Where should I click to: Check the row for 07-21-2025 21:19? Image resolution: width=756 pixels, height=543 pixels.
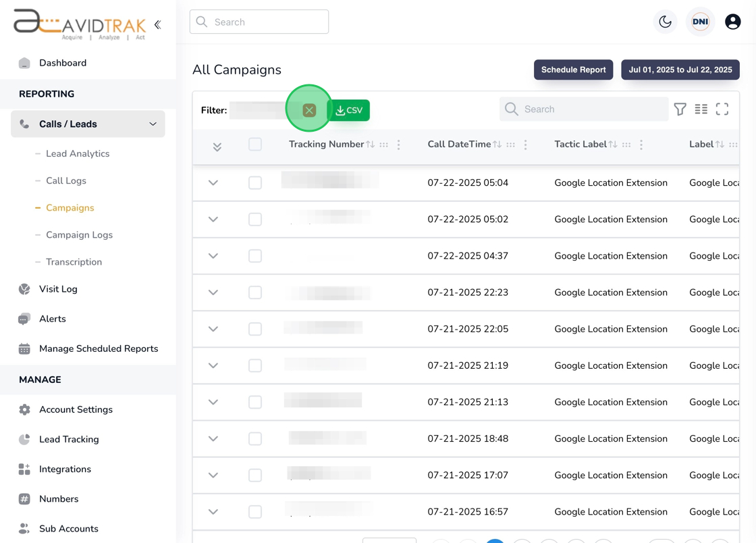[255, 365]
